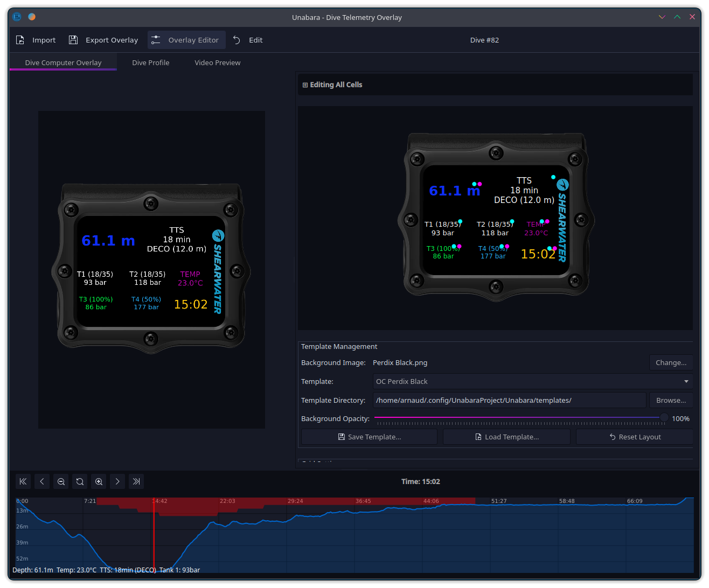Select the TEMP 23.0°C cell in editor
709x588 pixels.
(x=536, y=228)
